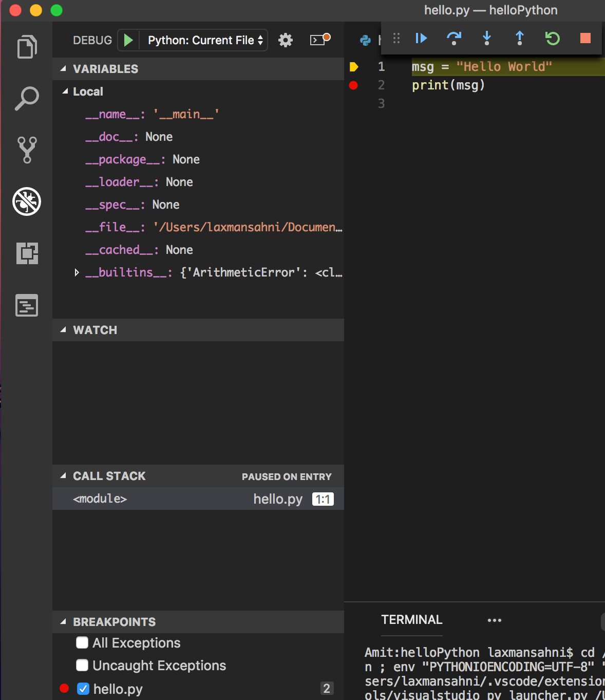The image size is (605, 700).
Task: Restart the debugging session with green icon
Action: 553,38
